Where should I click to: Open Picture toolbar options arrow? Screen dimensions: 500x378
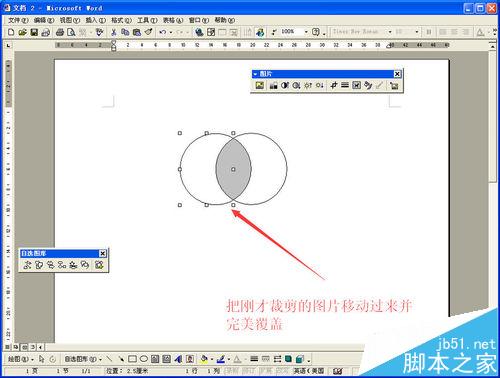point(255,74)
